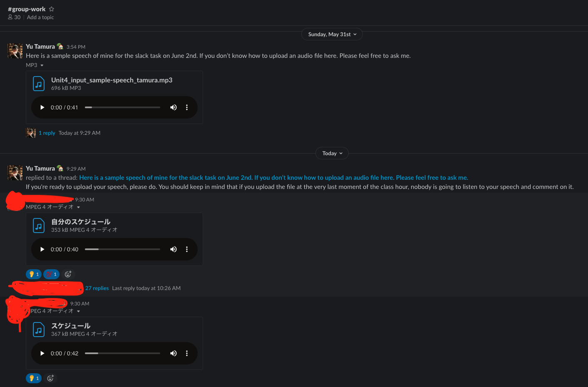The height and width of the screenshot is (387, 588).
Task: Mute the 0:40 audio player volume
Action: 174,249
